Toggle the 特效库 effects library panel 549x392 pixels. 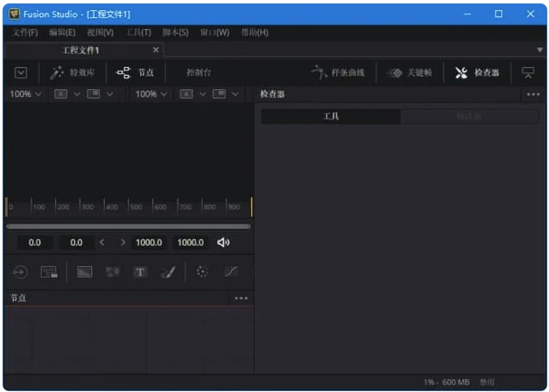pyautogui.click(x=72, y=73)
